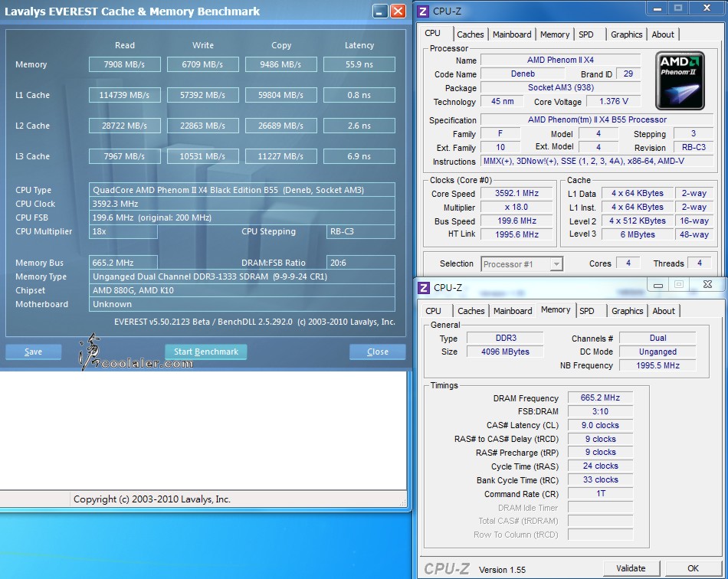Click the Validate button in CPU-Z
This screenshot has width=728, height=579.
coord(631,568)
